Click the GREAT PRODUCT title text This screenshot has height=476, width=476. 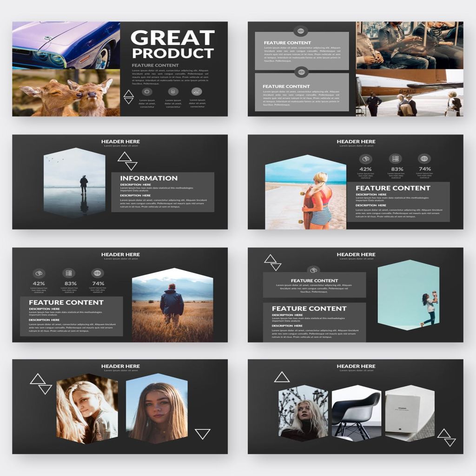[x=172, y=45]
